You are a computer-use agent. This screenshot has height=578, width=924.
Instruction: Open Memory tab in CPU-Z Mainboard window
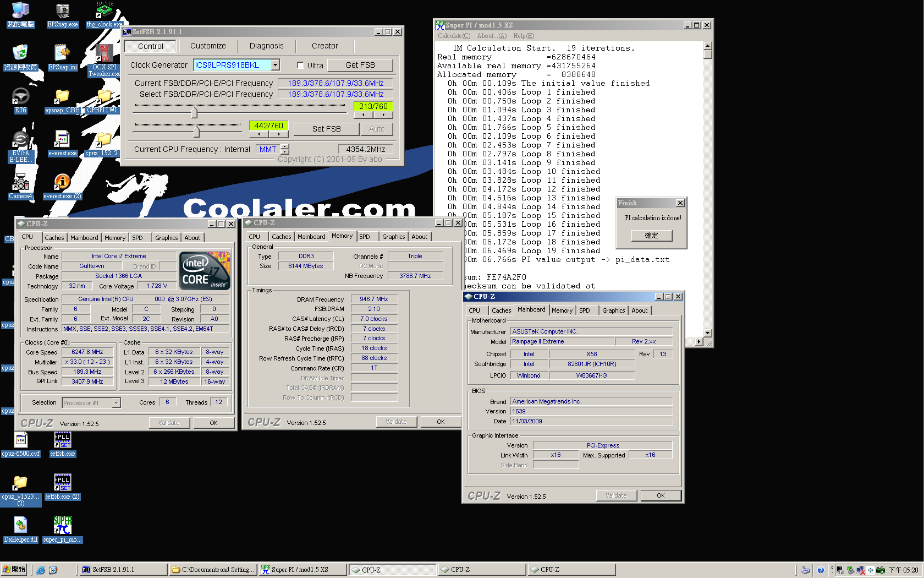coord(562,310)
